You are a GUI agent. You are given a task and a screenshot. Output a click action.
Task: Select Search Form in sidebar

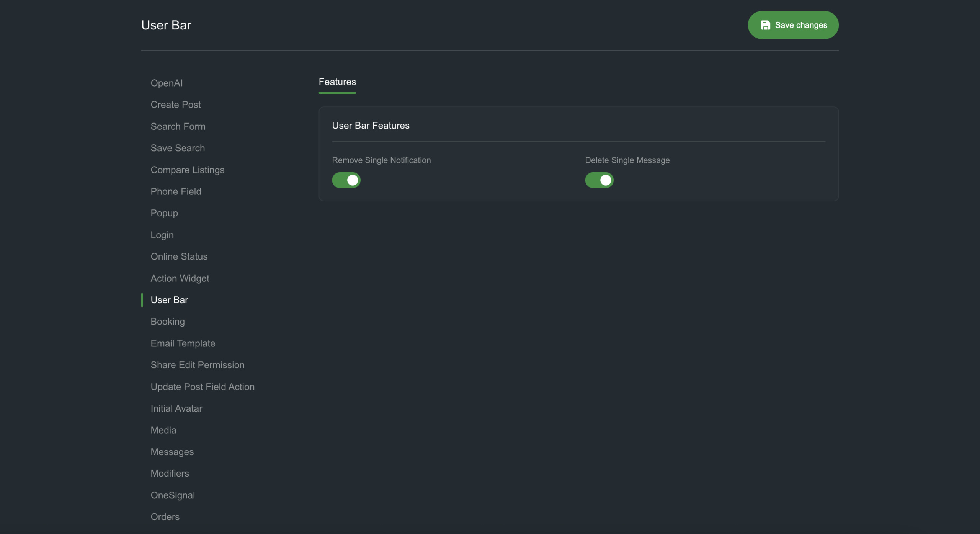(x=178, y=126)
